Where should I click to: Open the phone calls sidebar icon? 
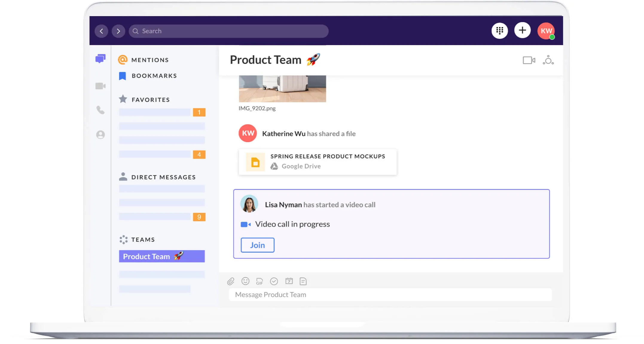100,110
